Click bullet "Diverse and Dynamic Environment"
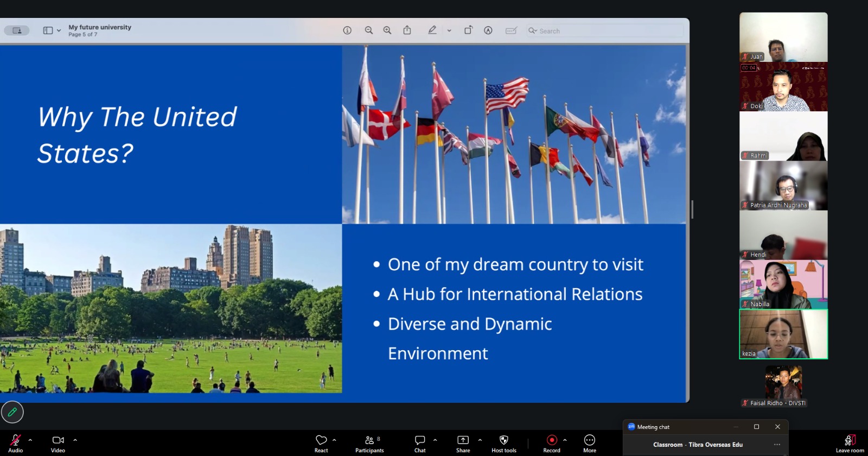The width and height of the screenshot is (868, 456). pos(470,339)
